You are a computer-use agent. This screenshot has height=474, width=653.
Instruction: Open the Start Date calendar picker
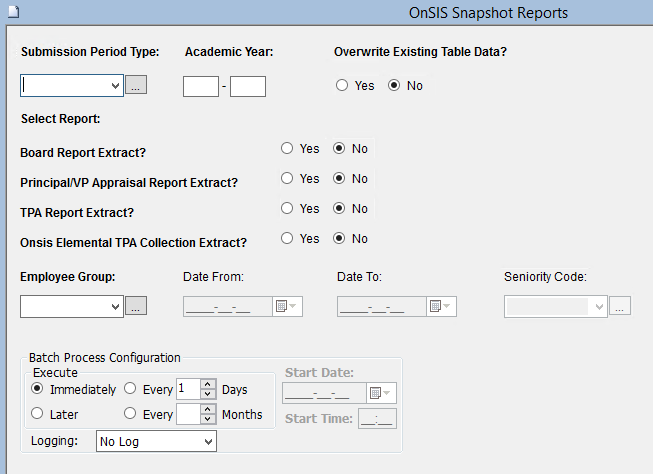tap(381, 393)
